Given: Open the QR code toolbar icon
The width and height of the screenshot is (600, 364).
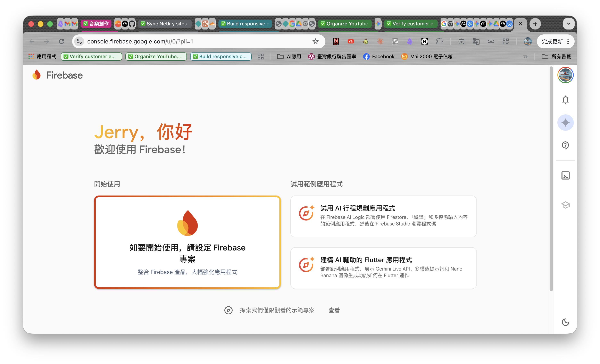Looking at the screenshot, I should [506, 41].
